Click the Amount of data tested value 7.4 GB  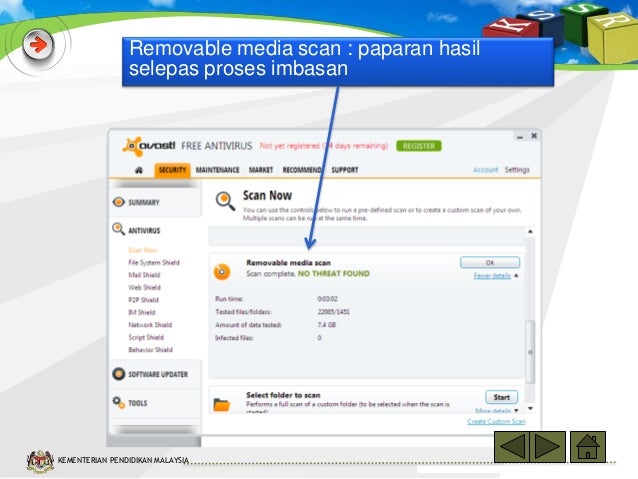[327, 325]
